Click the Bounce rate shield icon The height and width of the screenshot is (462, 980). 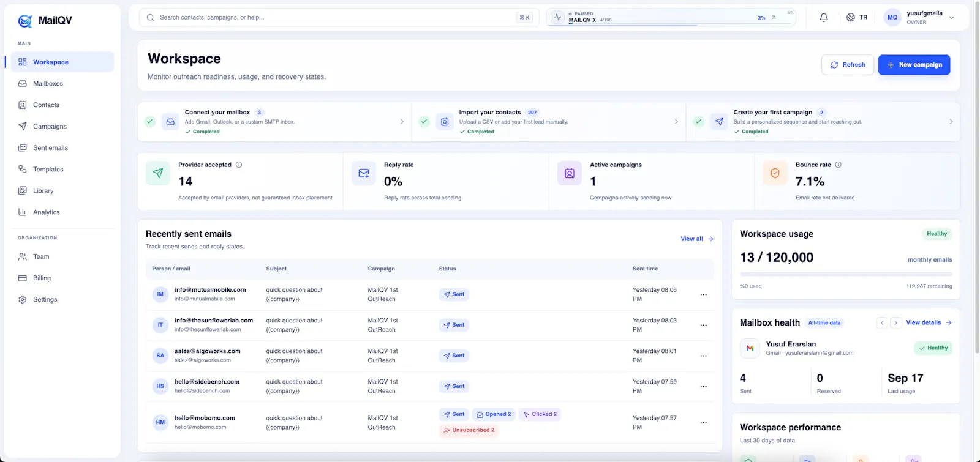775,173
